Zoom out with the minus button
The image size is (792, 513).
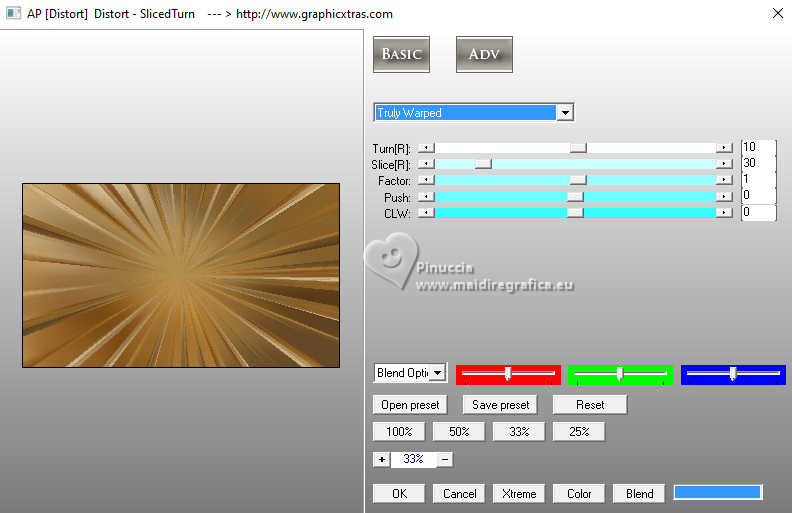[x=445, y=459]
